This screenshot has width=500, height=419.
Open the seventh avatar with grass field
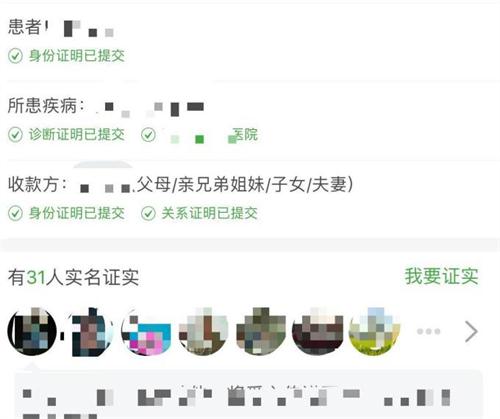coord(375,332)
